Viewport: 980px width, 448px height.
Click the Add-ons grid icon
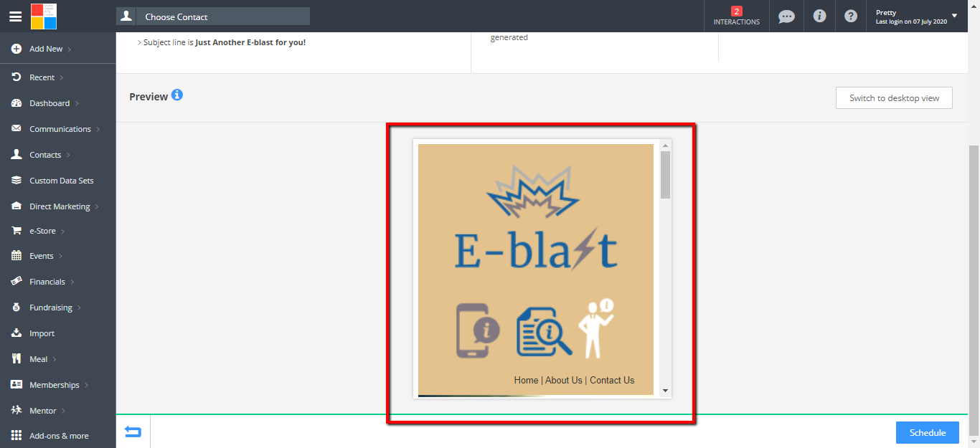coord(17,436)
